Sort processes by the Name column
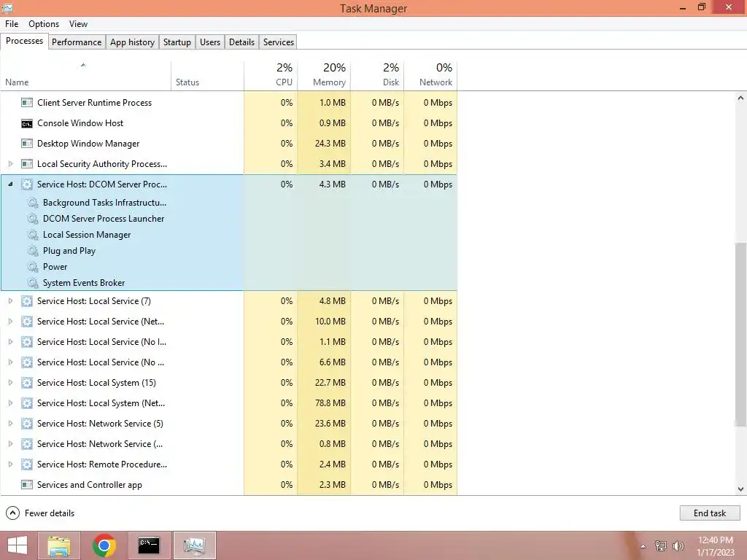Image resolution: width=747 pixels, height=560 pixels. (86, 76)
